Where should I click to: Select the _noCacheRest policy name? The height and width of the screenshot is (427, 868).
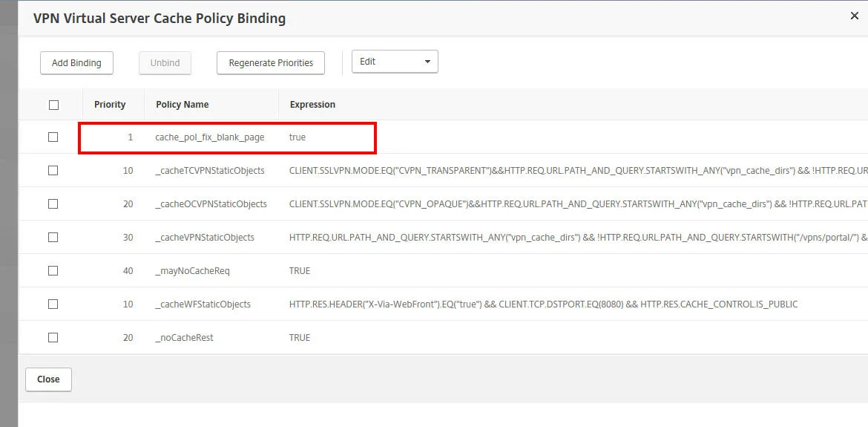tap(184, 337)
